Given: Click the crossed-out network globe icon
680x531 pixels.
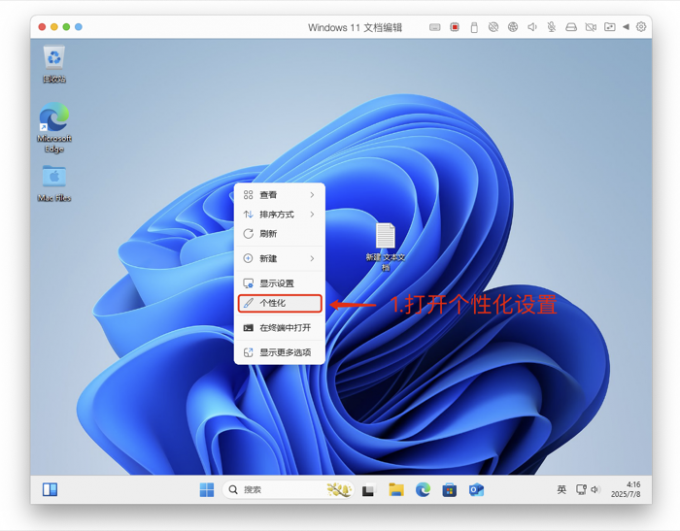Looking at the screenshot, I should 493,27.
